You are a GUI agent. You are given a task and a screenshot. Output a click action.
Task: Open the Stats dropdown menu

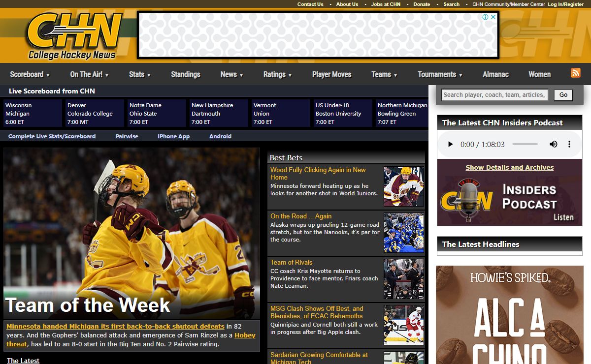click(140, 74)
